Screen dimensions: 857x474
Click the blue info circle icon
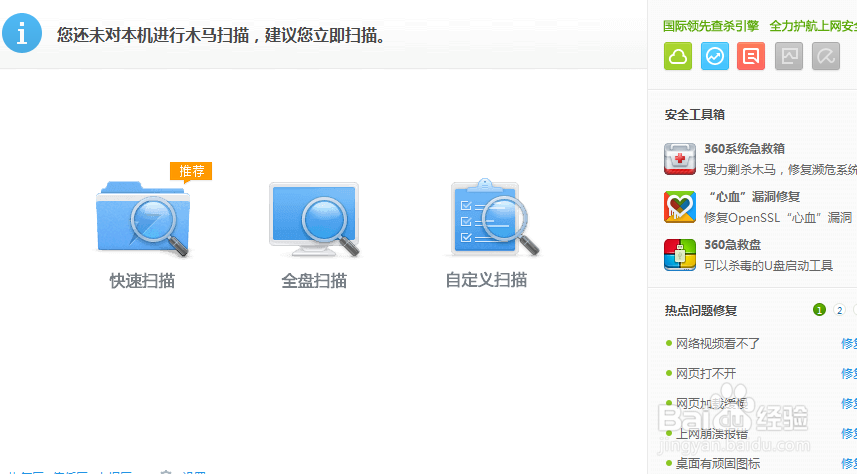point(22,33)
